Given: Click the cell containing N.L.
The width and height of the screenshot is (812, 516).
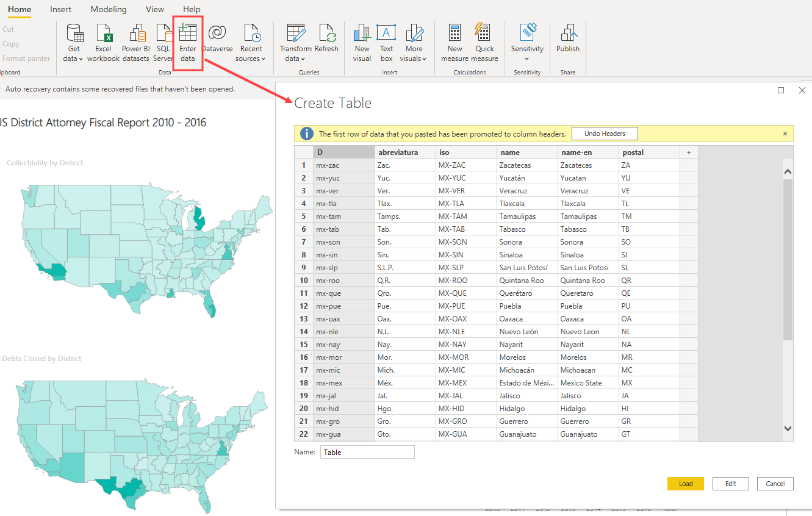Looking at the screenshot, I should 405,332.
